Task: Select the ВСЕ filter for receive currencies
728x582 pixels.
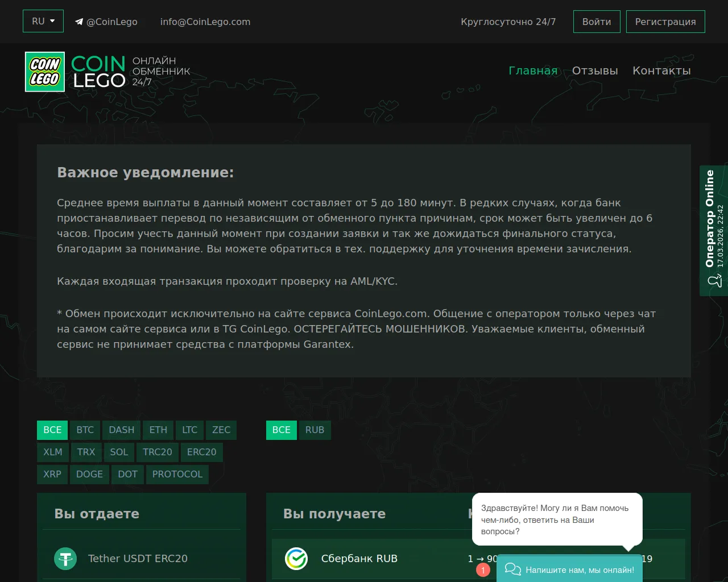Action: pyautogui.click(x=282, y=430)
